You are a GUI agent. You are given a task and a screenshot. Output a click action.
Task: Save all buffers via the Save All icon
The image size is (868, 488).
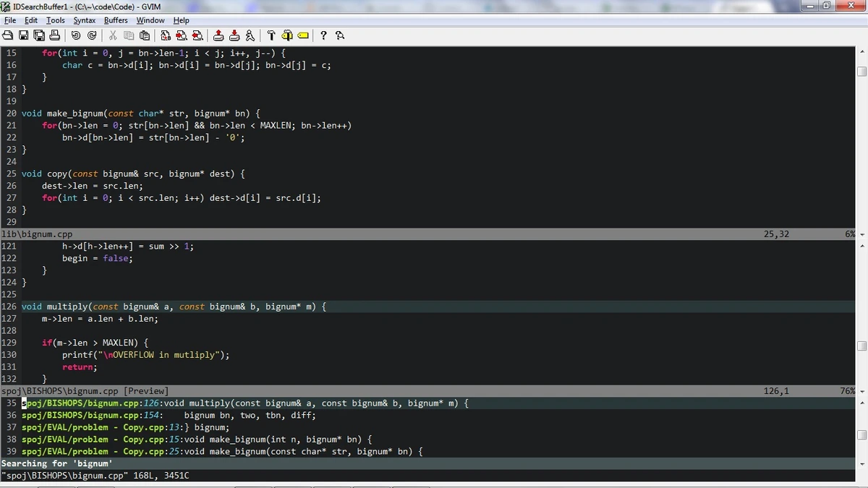click(39, 35)
